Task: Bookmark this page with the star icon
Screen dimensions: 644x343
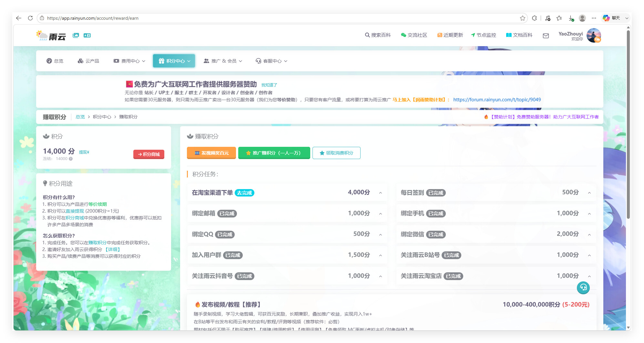Action: pos(523,18)
